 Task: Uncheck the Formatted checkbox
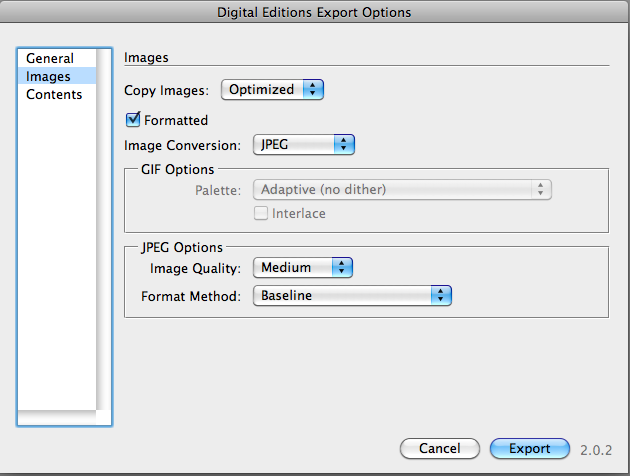132,120
